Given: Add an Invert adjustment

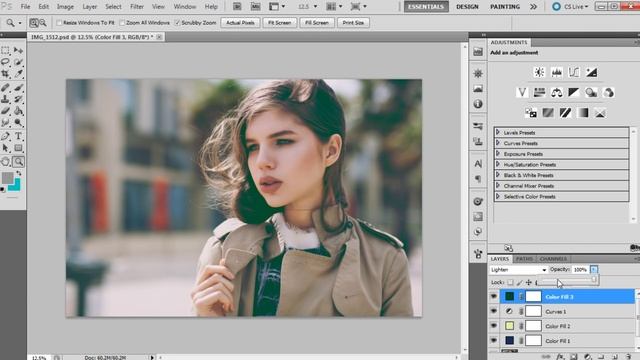Looking at the screenshot, I should tap(531, 113).
